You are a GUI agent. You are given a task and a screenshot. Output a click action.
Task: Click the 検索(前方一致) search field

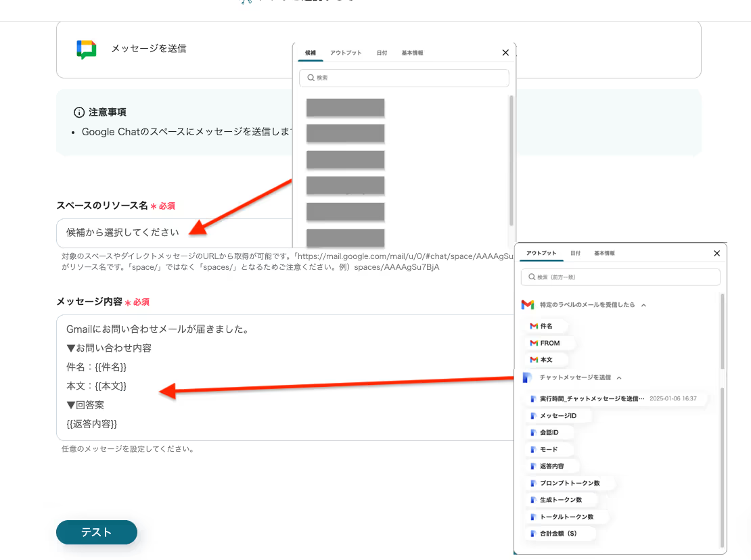click(620, 277)
